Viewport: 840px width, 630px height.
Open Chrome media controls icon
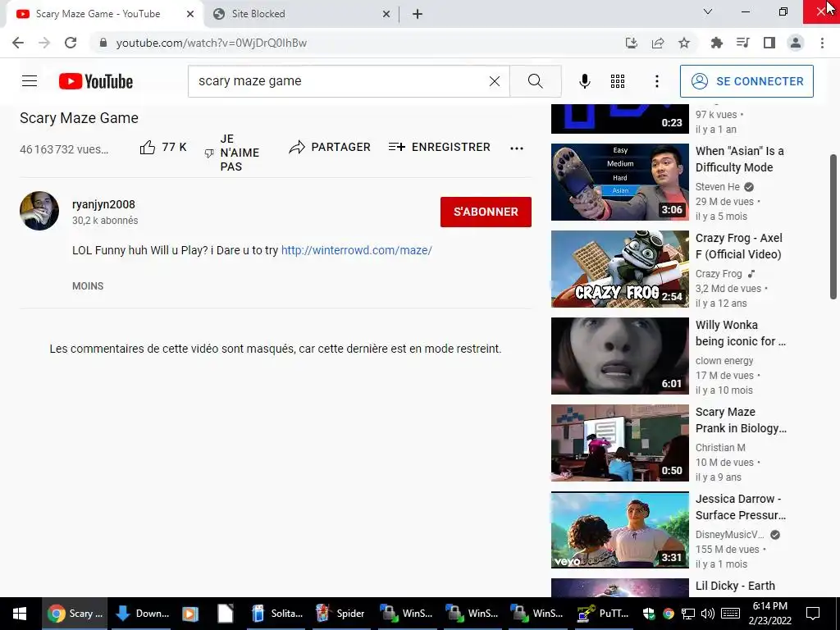click(742, 43)
